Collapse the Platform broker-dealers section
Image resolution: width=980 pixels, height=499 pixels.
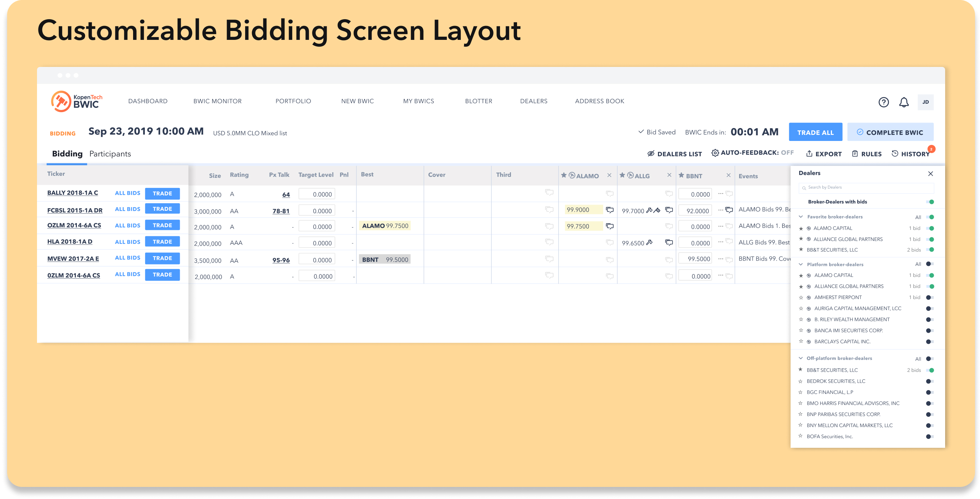coord(800,264)
